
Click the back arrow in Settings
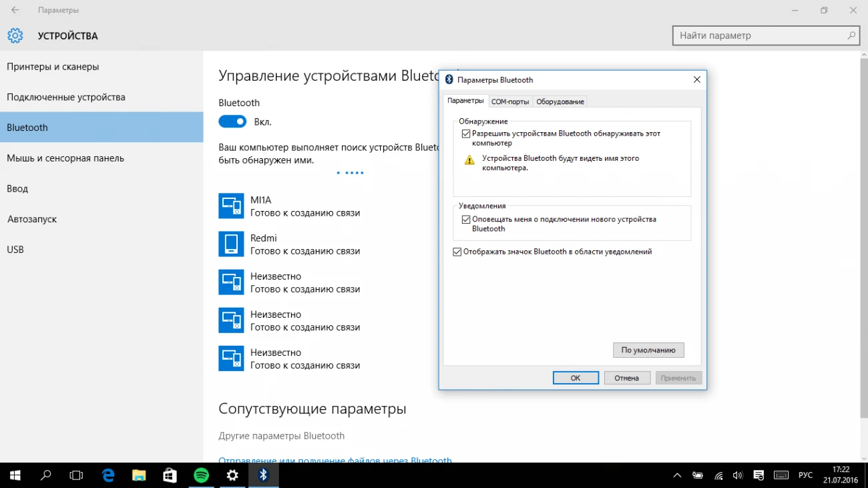(x=15, y=11)
